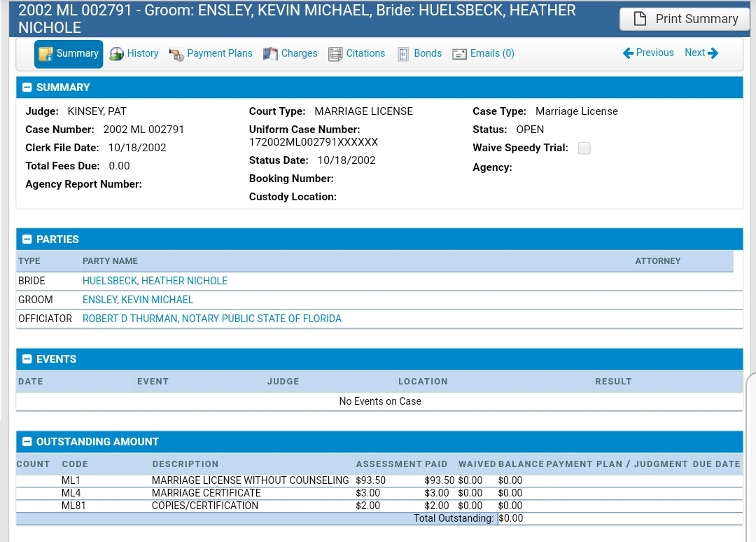Click the Total Fees Due 0.00 value
756x542 pixels.
click(119, 166)
